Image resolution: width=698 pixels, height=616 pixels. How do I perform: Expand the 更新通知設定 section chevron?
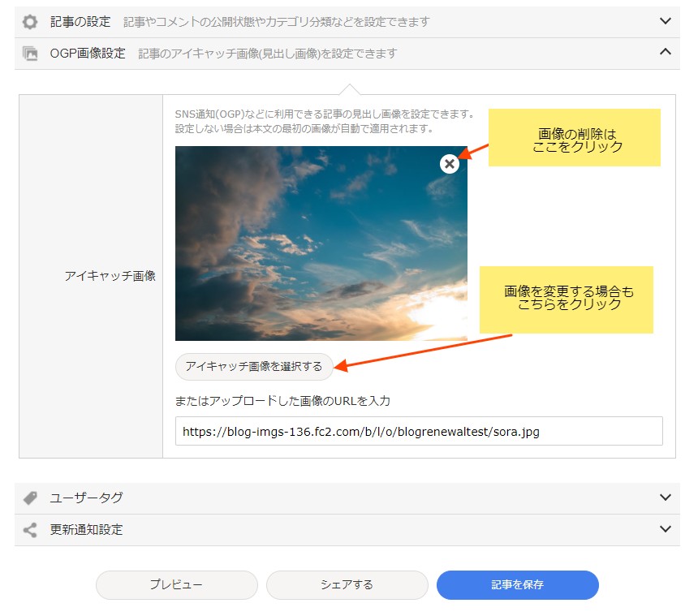point(665,529)
